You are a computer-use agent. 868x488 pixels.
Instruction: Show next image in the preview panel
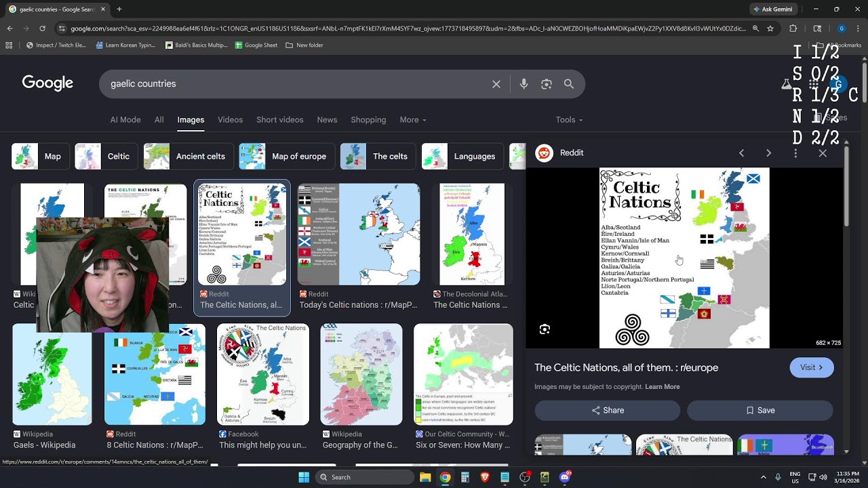[x=768, y=153]
